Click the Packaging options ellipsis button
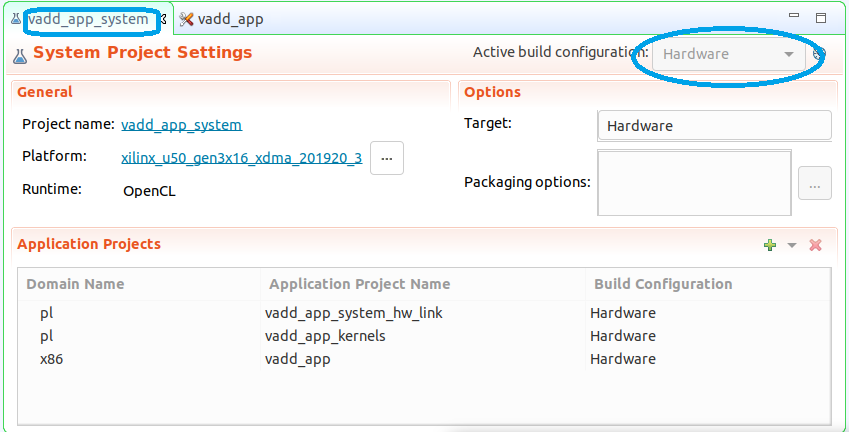Screen dimensions: 849x432 point(814,183)
